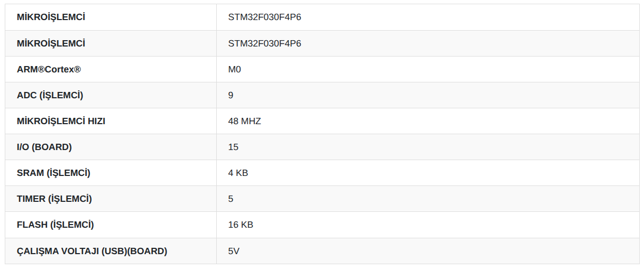Image resolution: width=644 pixels, height=270 pixels.
Task: Select the ADC value 9
Action: pyautogui.click(x=231, y=95)
